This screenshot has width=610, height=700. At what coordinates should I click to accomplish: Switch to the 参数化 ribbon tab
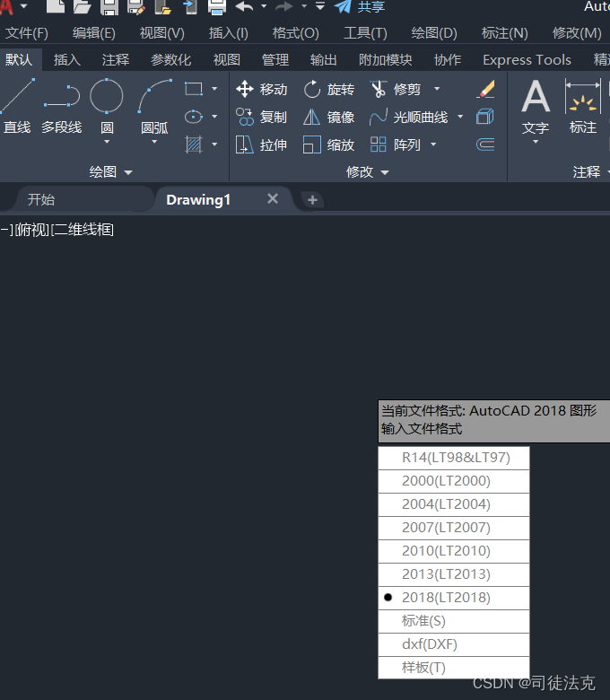(171, 60)
